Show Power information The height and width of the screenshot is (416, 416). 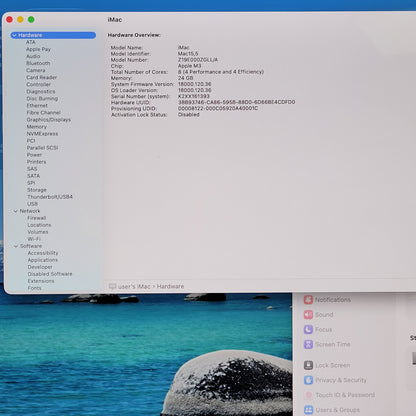tap(34, 155)
